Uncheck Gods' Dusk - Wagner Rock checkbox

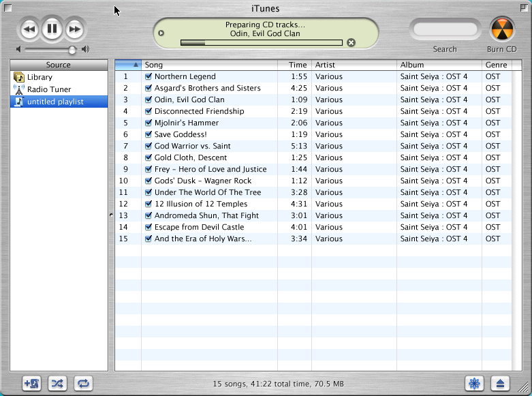point(148,181)
